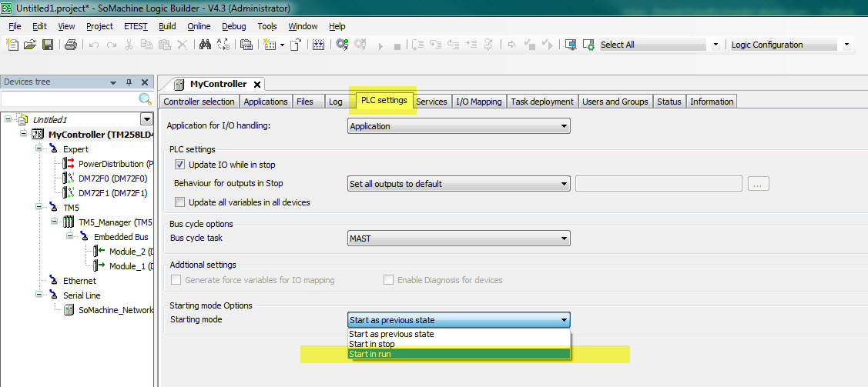Viewport: 868px width, 387px height.
Task: Pin the Devices tree panel
Action: (x=129, y=82)
